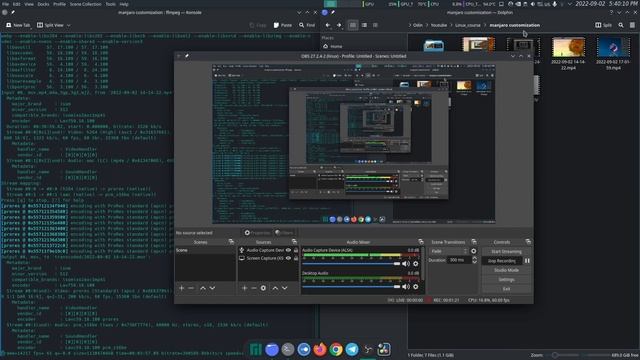
Task: Hide the Audio Capture Device source with its eye
Action: (289, 250)
